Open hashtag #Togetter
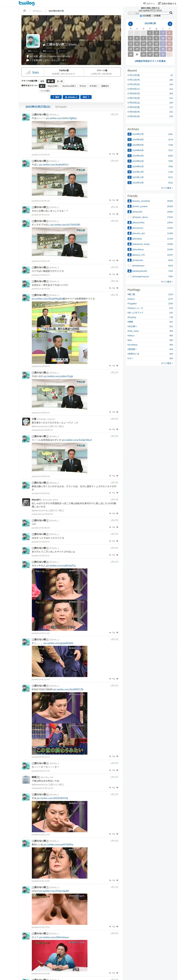Screen dimensions: 196x980 coord(132,304)
